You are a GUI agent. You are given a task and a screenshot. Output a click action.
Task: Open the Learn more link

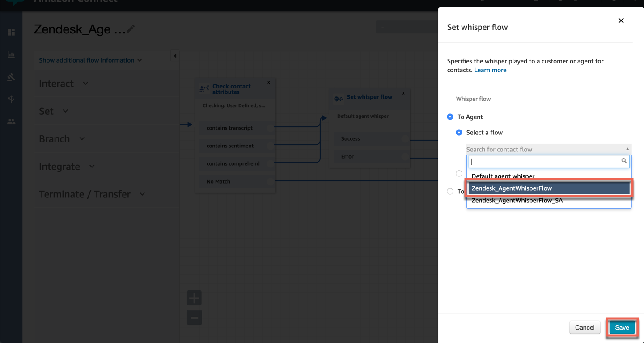(x=490, y=70)
